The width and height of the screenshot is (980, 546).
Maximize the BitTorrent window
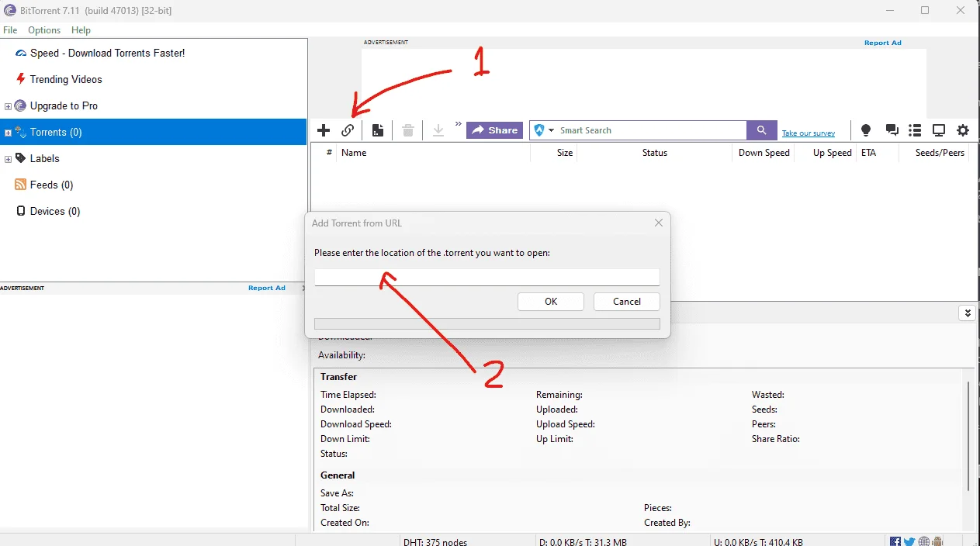pyautogui.click(x=925, y=10)
